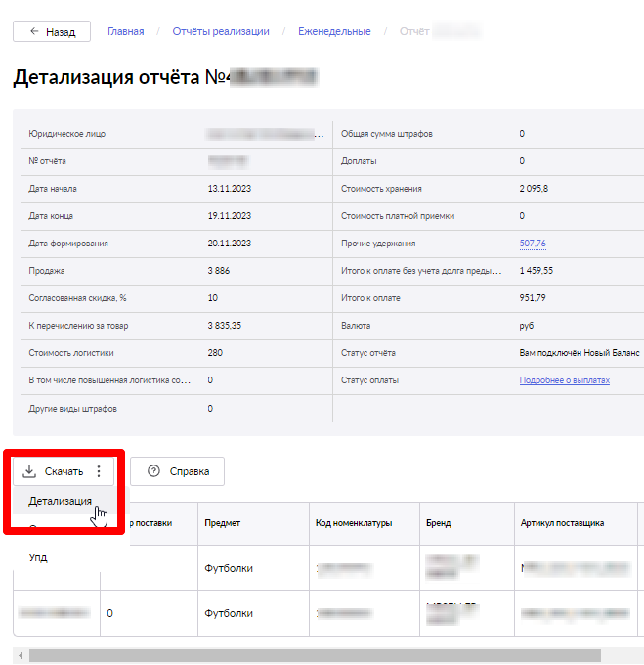This screenshot has width=644, height=665.
Task: Click the value 1 459,55
Action: click(537, 271)
